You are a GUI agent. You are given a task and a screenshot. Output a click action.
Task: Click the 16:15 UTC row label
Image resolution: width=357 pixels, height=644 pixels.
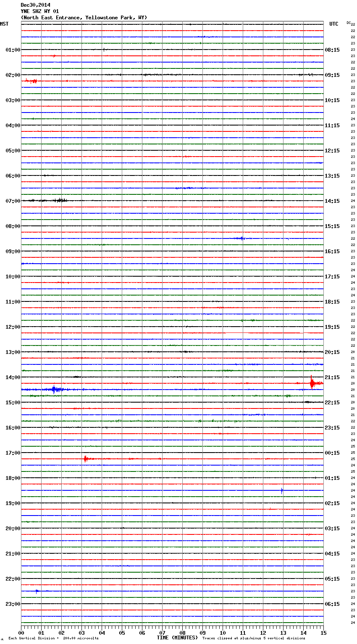(x=332, y=251)
